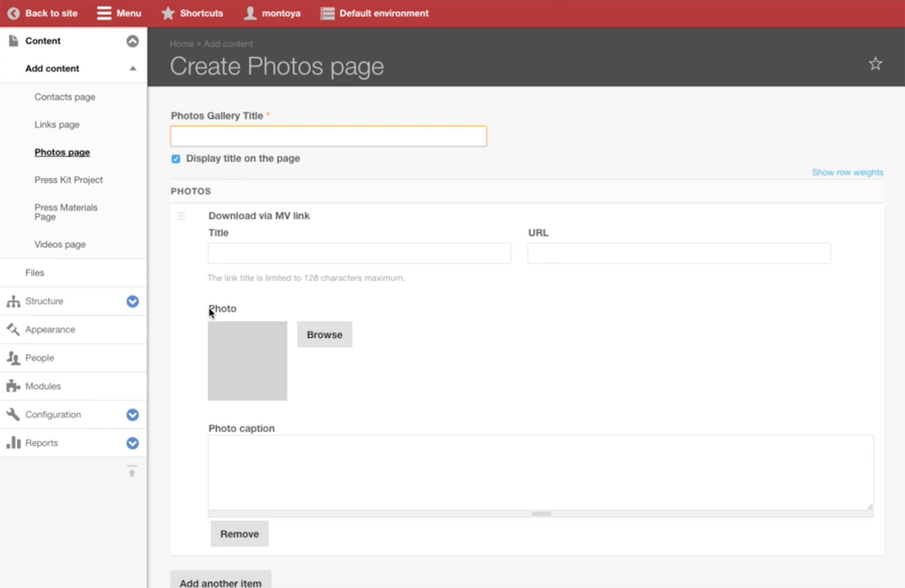Screen dimensions: 905x588
Task: Expand the Configuration menu chevron
Action: pos(132,415)
